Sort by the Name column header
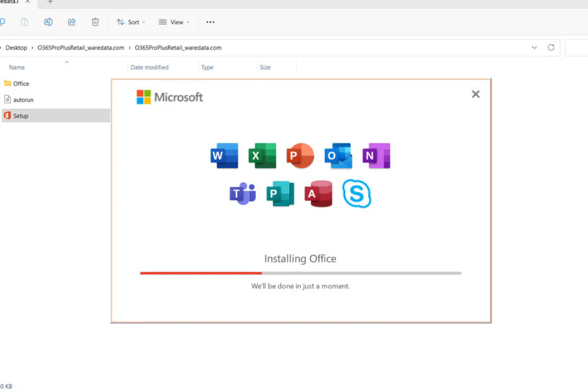This screenshot has width=588, height=392. [x=17, y=67]
